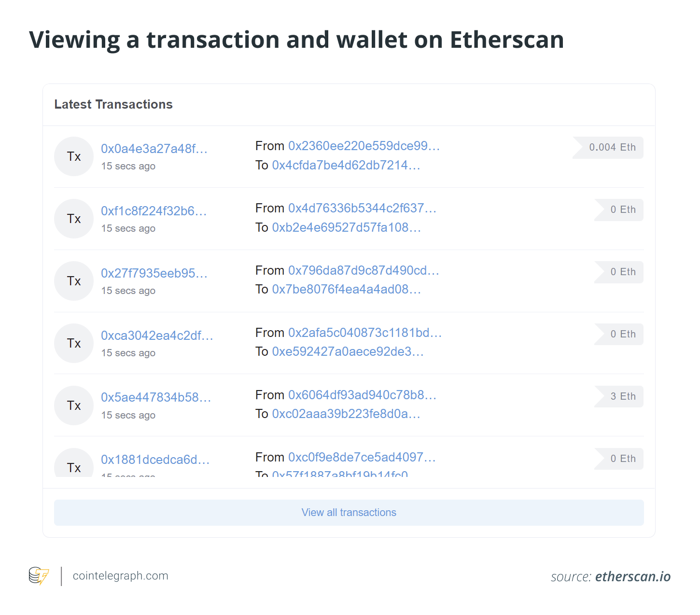
Task: Click the Cointelegraph logo icon
Action: point(39,576)
